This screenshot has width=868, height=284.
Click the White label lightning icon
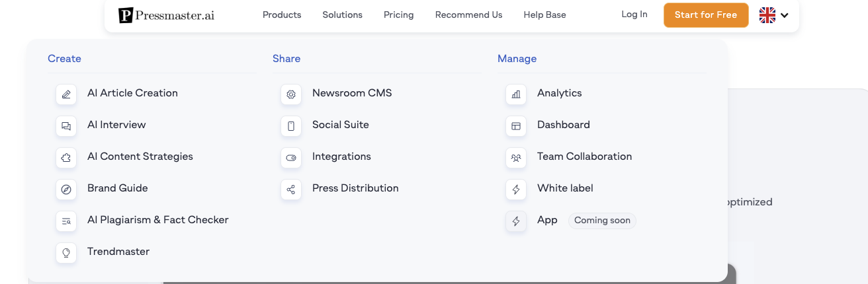pyautogui.click(x=516, y=190)
